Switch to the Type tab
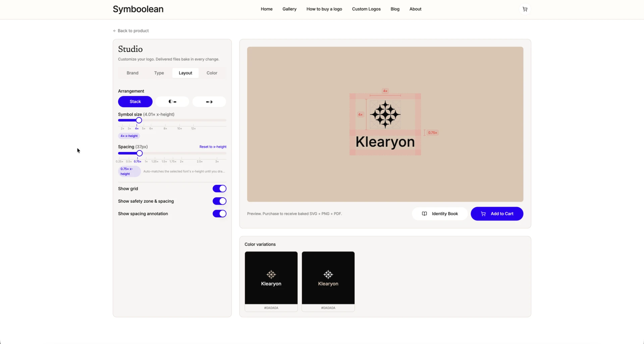Screen dimensions: 644x344 (159, 73)
